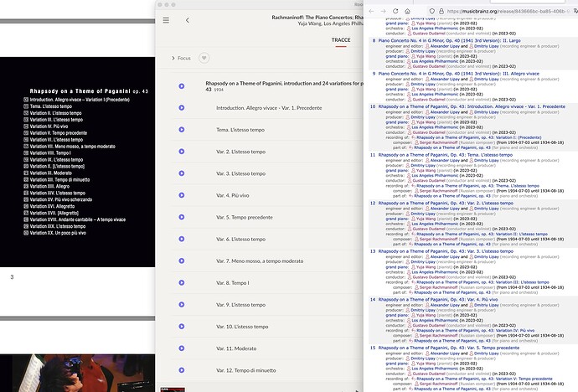Play Var. 8. Tempo I track

click(182, 282)
